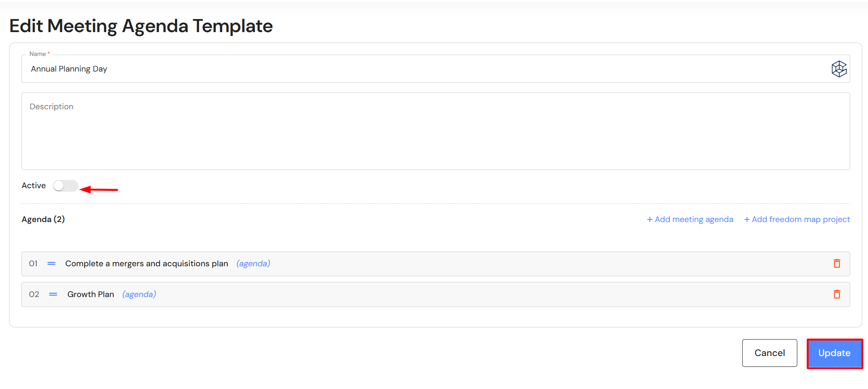The image size is (868, 389).
Task: Click the 01 number of first agenda
Action: (33, 264)
